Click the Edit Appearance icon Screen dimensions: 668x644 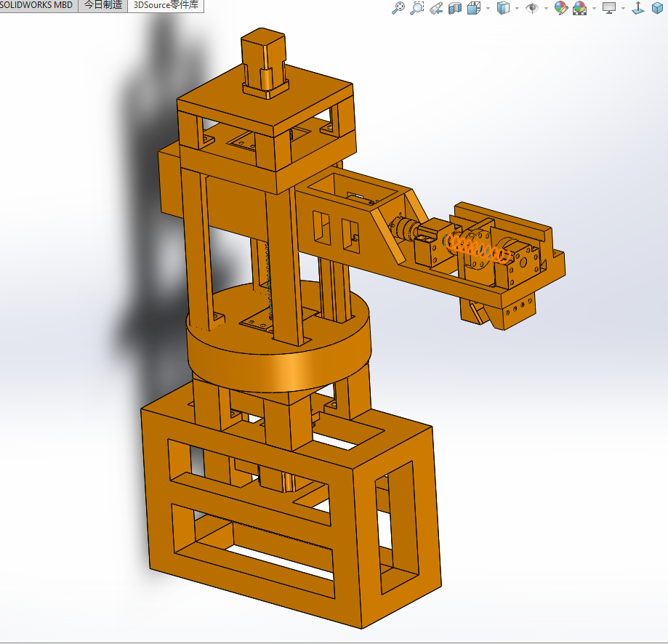click(x=561, y=8)
